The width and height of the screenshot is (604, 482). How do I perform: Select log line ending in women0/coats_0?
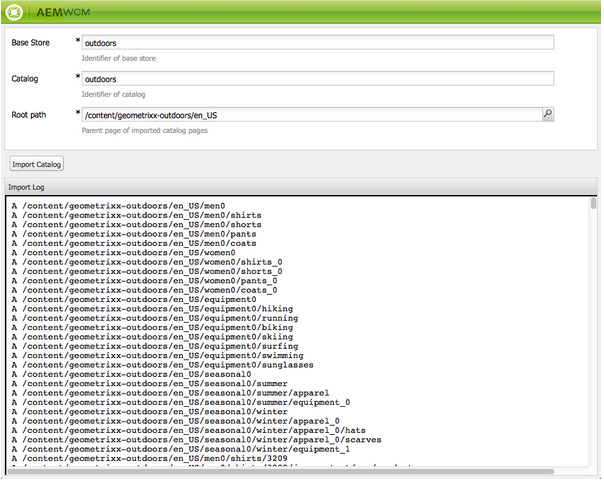tap(144, 290)
